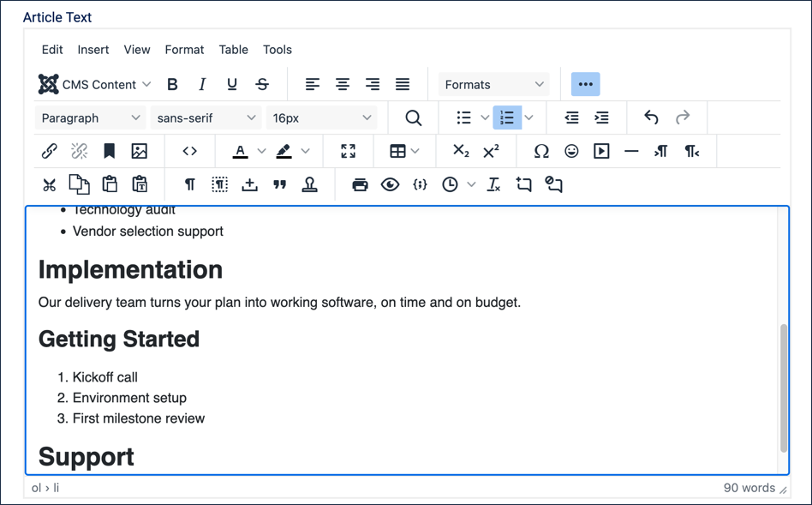This screenshot has width=812, height=505.
Task: Apply superscript formatting
Action: 491,151
